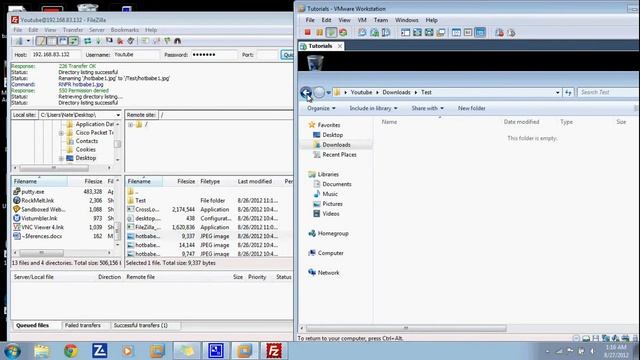
Task: Open VMware snapshot manager icon
Action: click(x=386, y=32)
